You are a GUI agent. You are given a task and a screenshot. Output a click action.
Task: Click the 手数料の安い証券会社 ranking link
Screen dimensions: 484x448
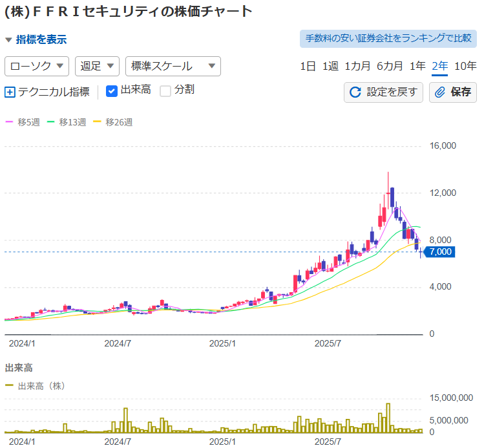[388, 38]
